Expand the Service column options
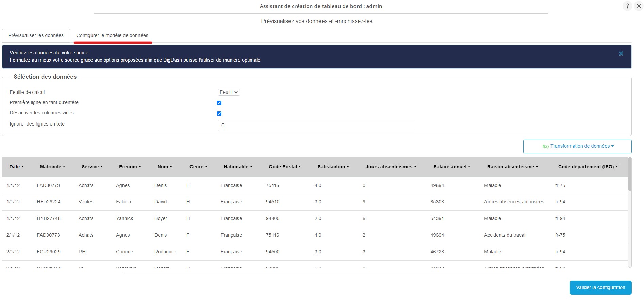This screenshot has width=644, height=301. pyautogui.click(x=92, y=167)
